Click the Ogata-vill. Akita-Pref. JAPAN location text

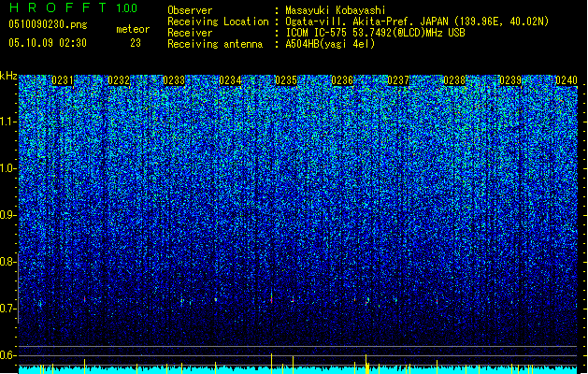[x=417, y=22]
